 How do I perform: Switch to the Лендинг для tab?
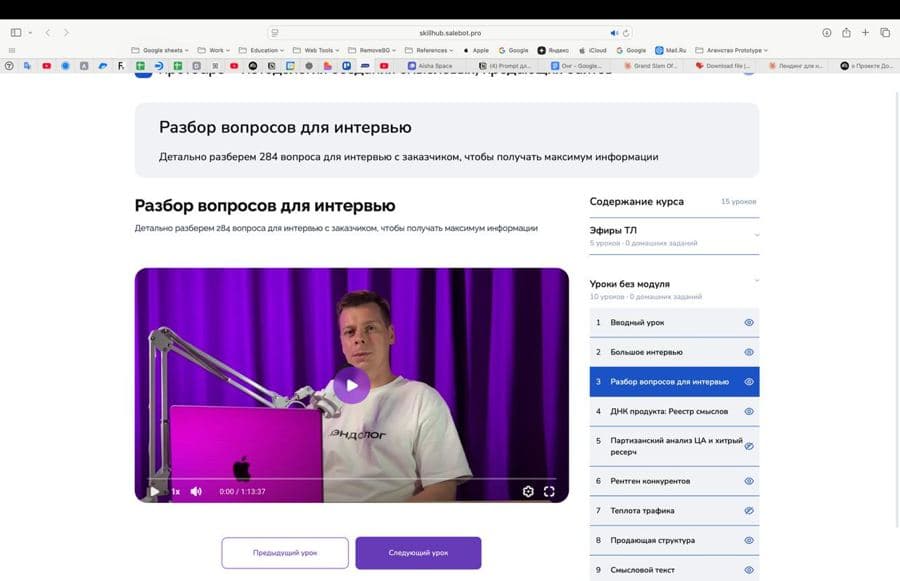(796, 66)
